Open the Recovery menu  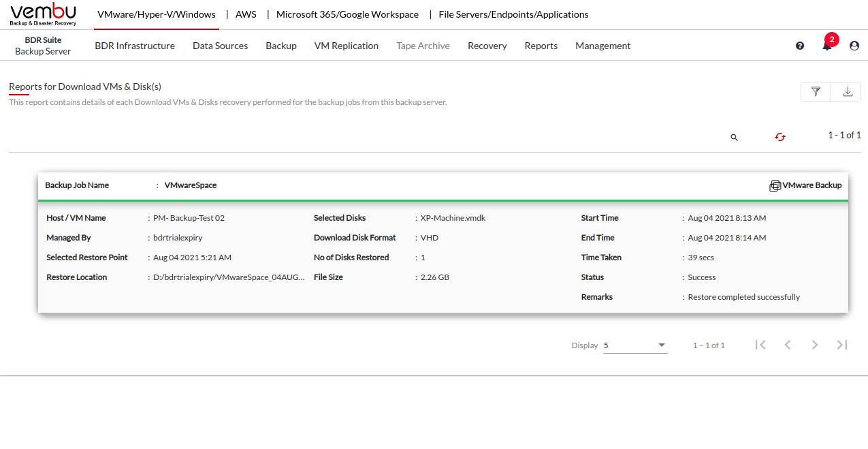[x=487, y=46]
